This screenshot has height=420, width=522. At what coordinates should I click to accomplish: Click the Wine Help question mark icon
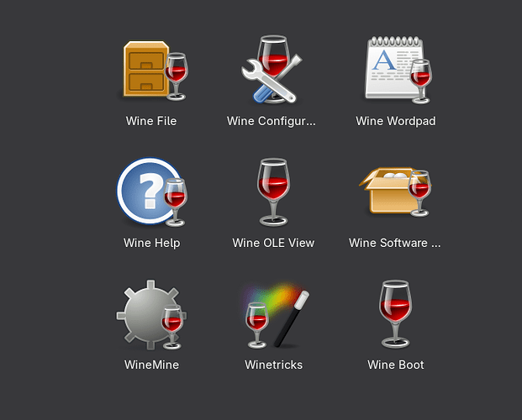(151, 192)
